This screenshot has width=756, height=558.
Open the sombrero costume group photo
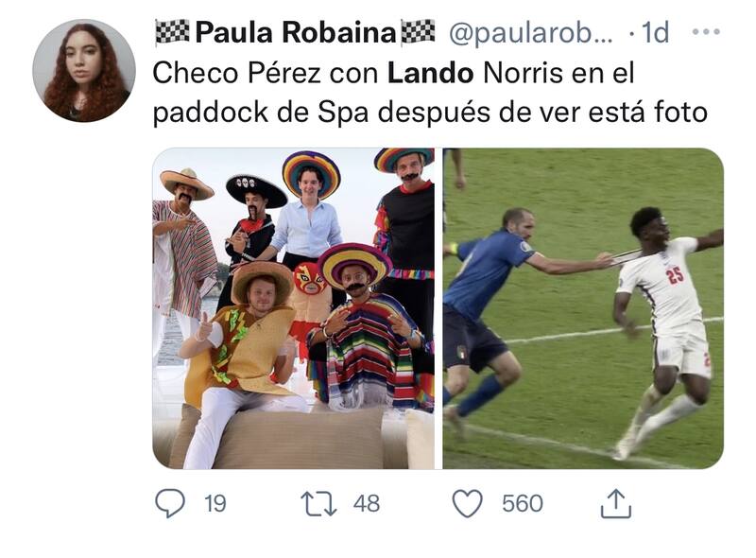[x=294, y=308]
